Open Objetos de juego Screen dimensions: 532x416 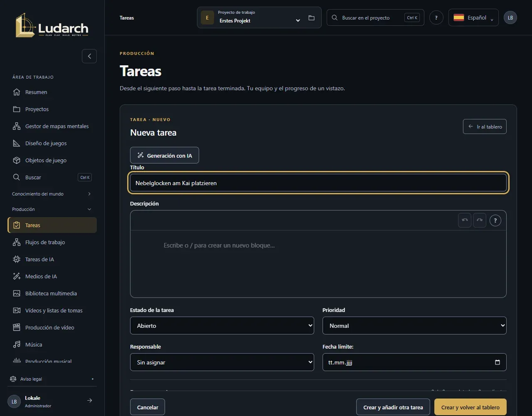coord(52,160)
